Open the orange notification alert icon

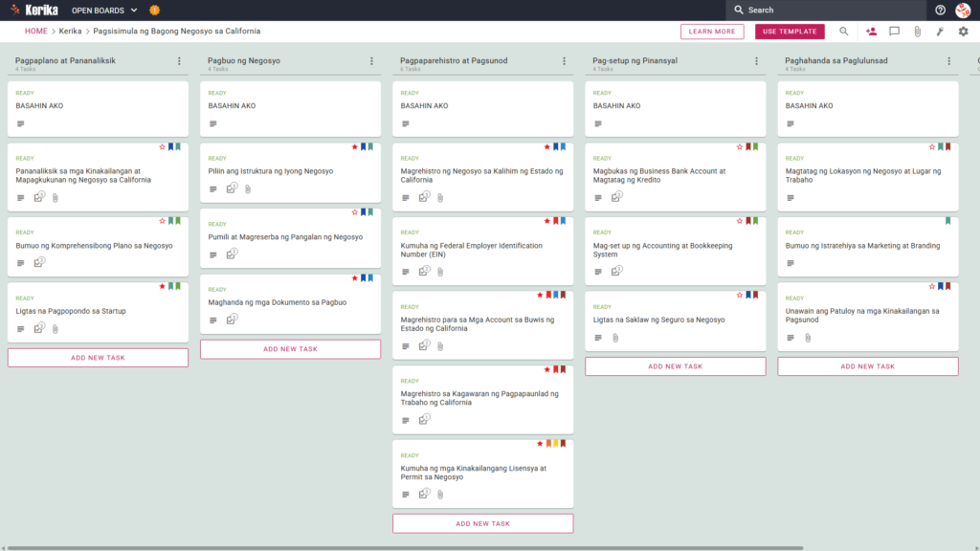[x=154, y=10]
